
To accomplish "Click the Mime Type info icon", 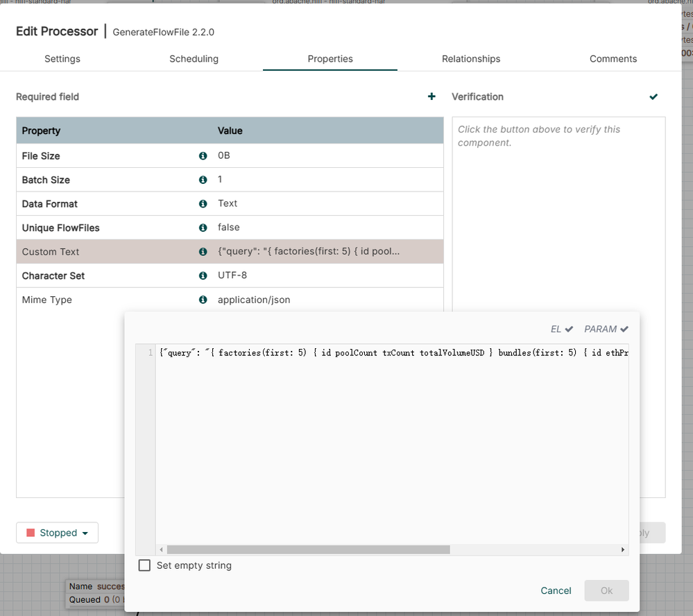I will pos(203,300).
